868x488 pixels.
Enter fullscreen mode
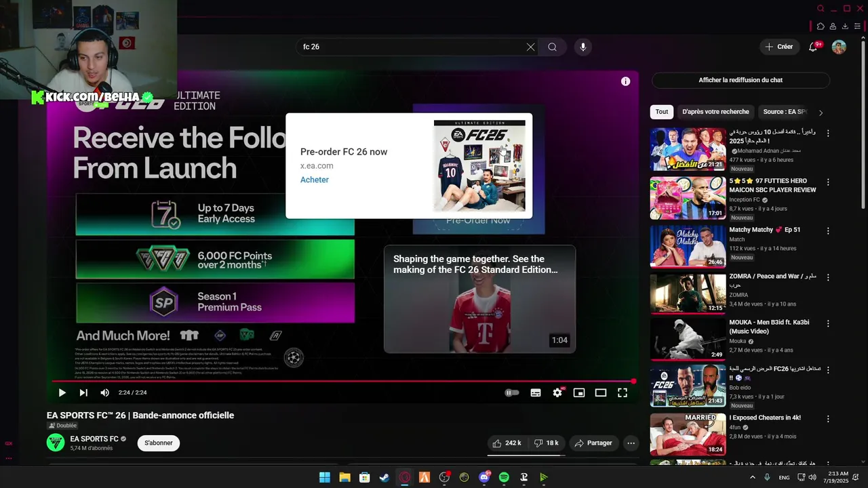point(623,392)
